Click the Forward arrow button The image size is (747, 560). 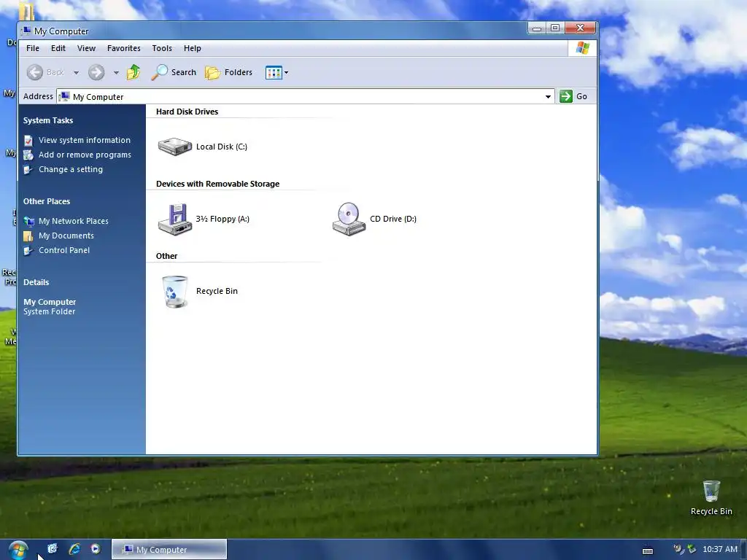pos(96,72)
